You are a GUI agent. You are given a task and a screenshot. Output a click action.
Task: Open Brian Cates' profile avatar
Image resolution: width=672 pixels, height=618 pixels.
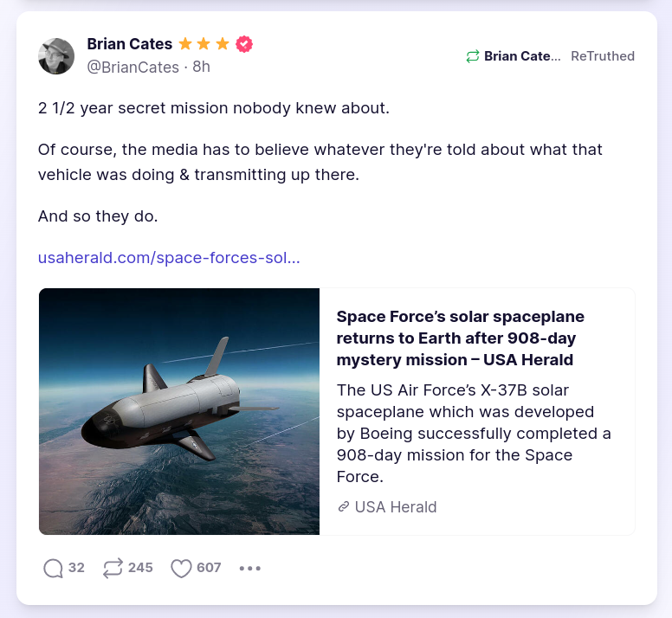[56, 56]
